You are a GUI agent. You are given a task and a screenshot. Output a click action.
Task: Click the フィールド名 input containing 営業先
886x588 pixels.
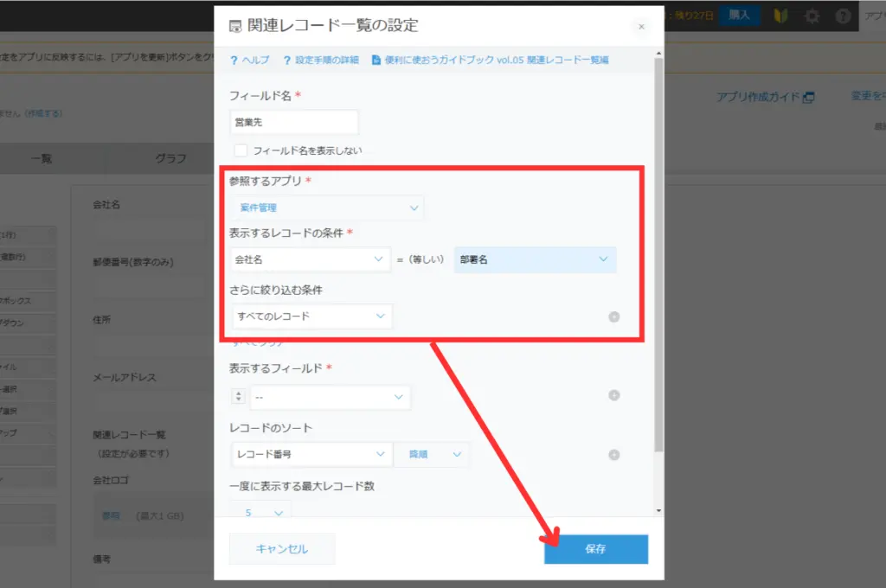coord(294,123)
